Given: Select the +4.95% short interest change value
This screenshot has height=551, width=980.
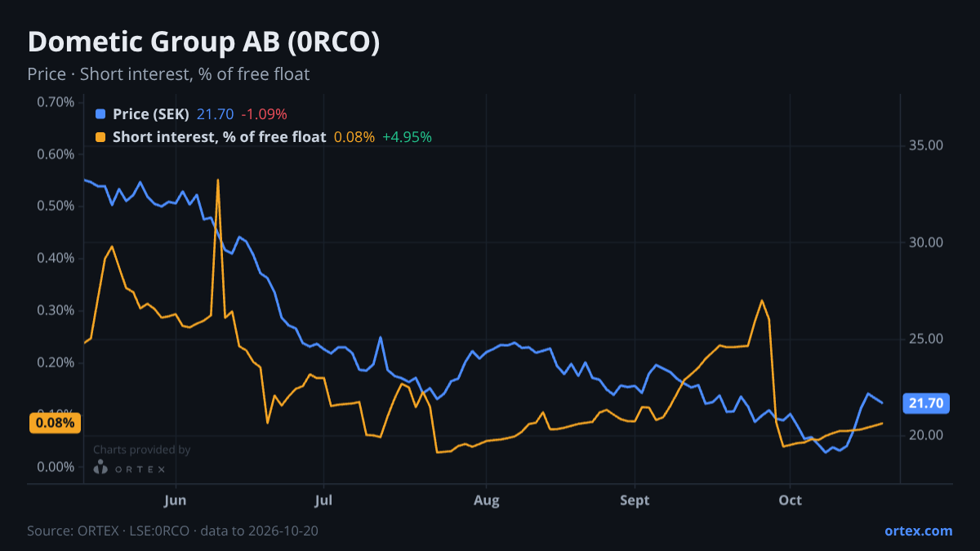Looking at the screenshot, I should coord(407,137).
